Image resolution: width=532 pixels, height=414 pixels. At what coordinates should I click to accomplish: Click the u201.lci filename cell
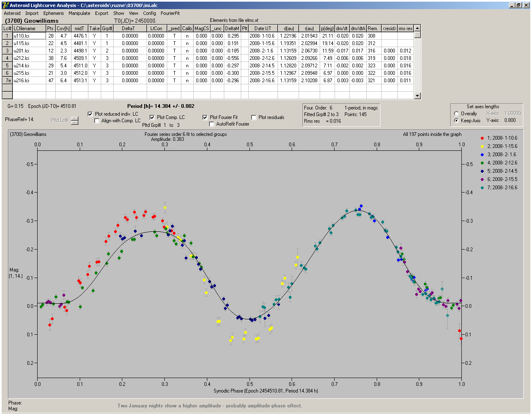(29, 51)
